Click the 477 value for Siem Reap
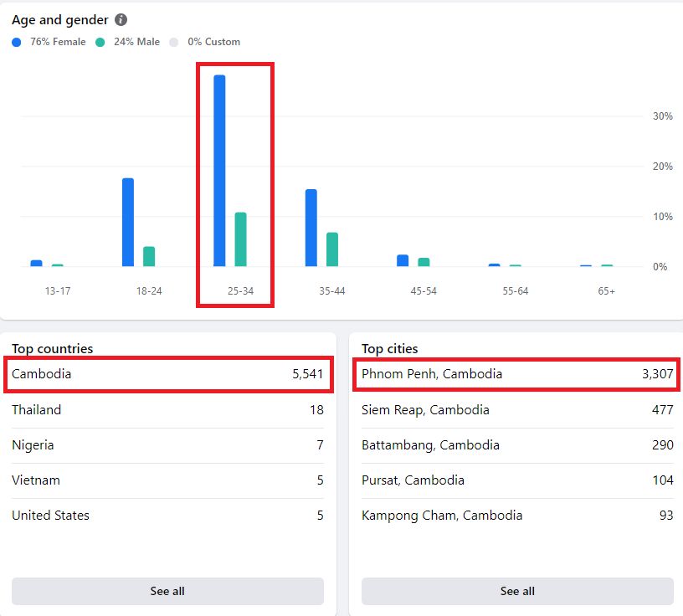 [663, 409]
